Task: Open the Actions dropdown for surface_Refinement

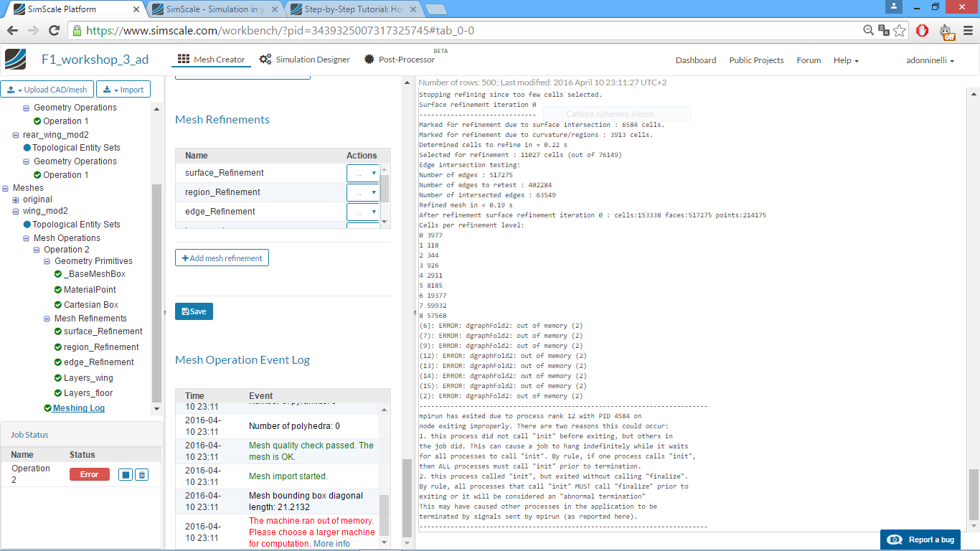Action: click(362, 173)
